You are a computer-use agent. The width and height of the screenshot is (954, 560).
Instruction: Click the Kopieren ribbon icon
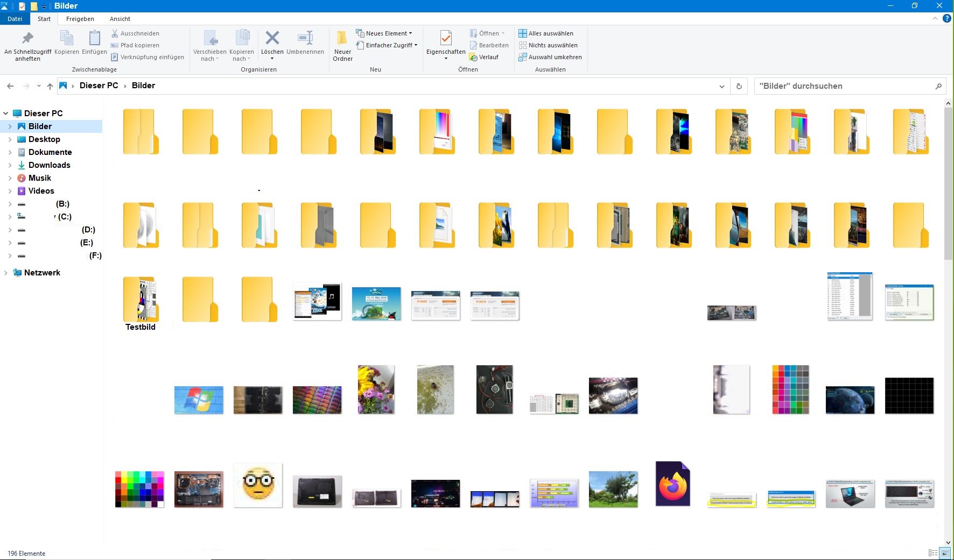pos(66,42)
